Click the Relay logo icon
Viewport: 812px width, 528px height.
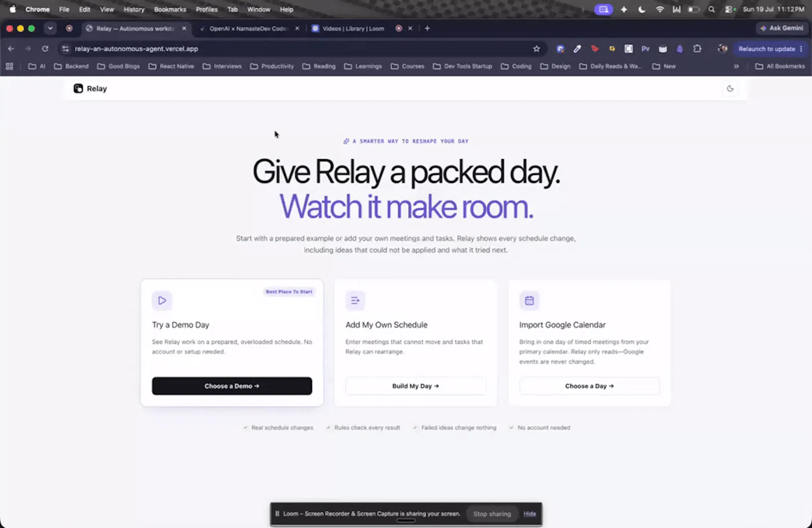[x=78, y=89]
